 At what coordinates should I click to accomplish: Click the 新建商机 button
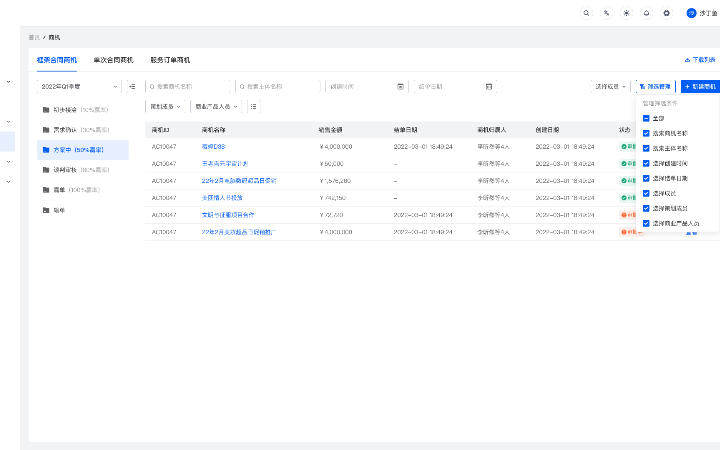(700, 86)
